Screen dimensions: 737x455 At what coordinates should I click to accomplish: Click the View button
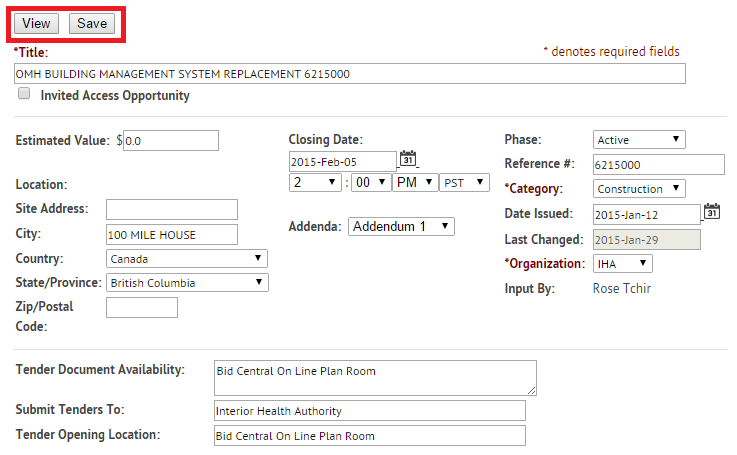[x=36, y=23]
